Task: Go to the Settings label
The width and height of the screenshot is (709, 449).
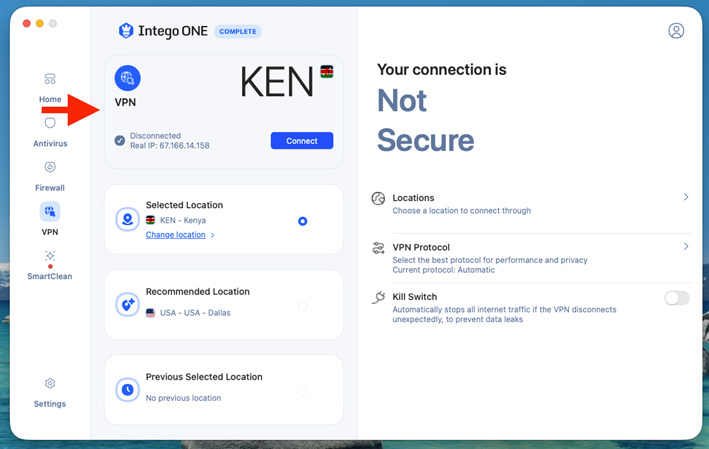Action: point(50,404)
